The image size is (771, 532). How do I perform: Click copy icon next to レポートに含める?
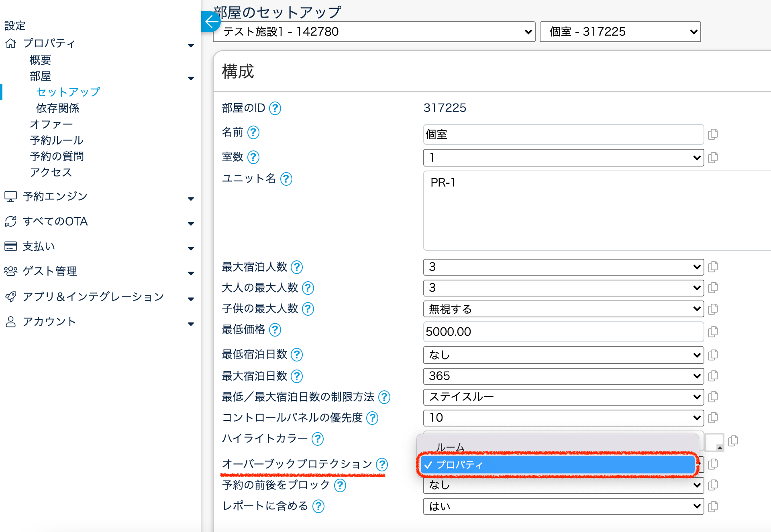pyautogui.click(x=713, y=506)
